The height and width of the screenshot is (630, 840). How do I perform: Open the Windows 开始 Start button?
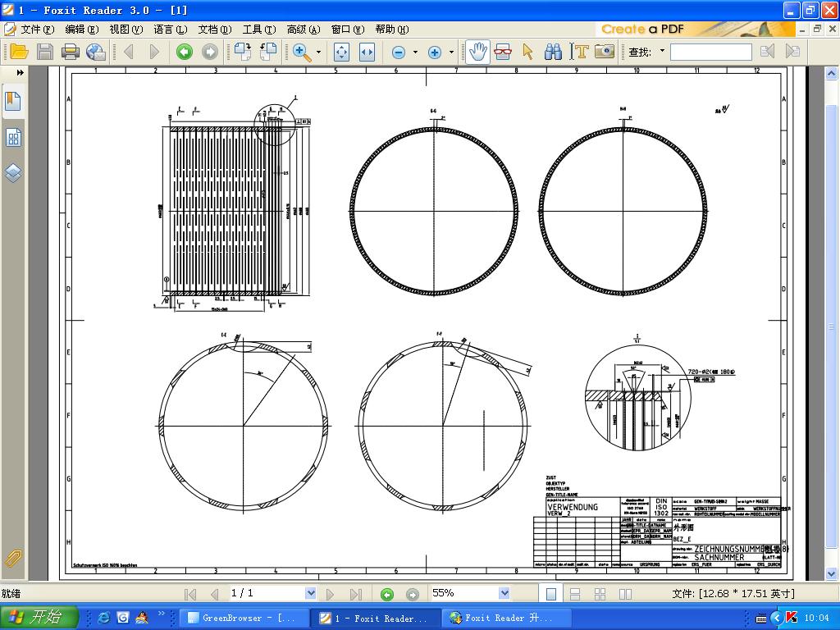(x=39, y=617)
